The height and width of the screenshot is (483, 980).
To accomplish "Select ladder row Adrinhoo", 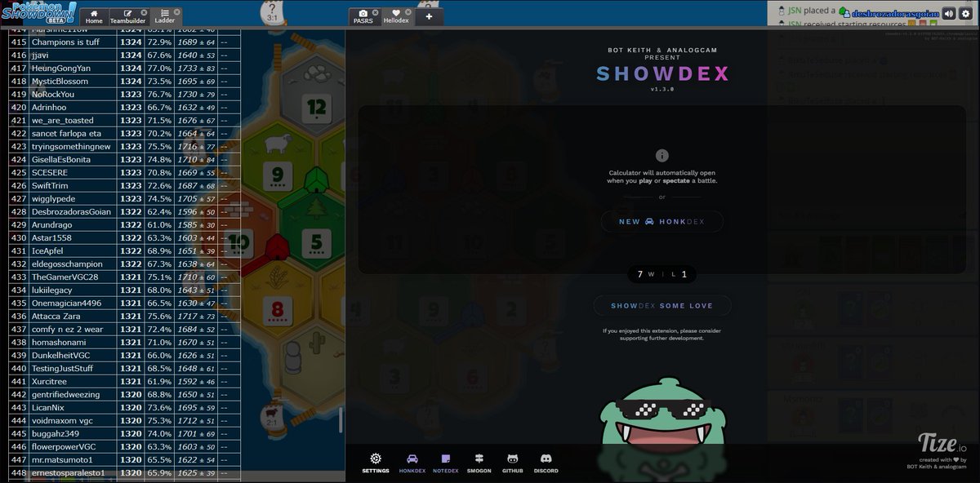I will pyautogui.click(x=125, y=107).
